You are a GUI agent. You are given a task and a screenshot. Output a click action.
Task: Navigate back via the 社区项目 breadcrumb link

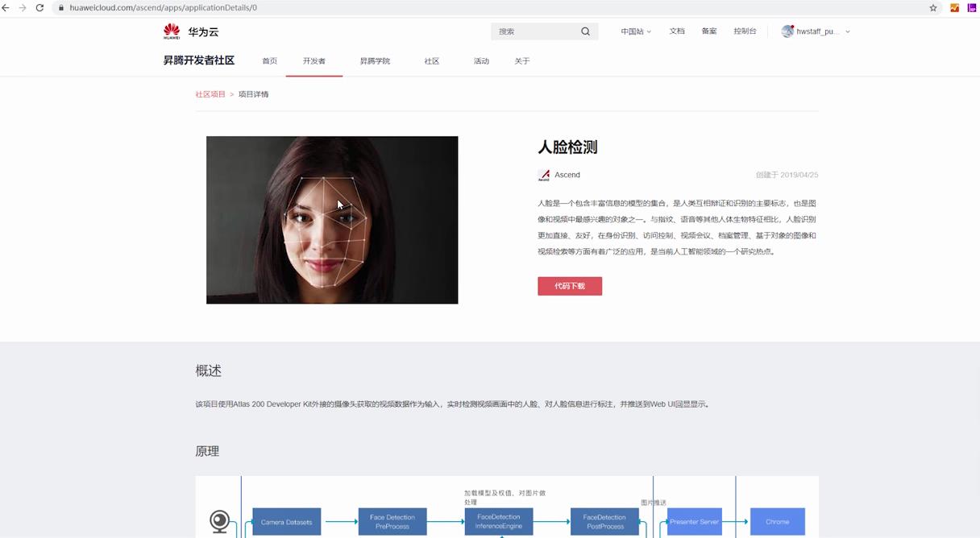coord(211,93)
